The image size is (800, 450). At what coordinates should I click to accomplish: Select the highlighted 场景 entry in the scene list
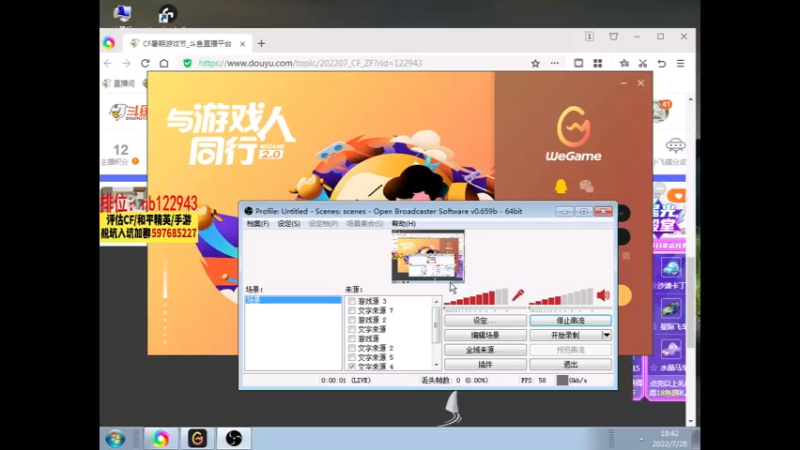click(293, 299)
